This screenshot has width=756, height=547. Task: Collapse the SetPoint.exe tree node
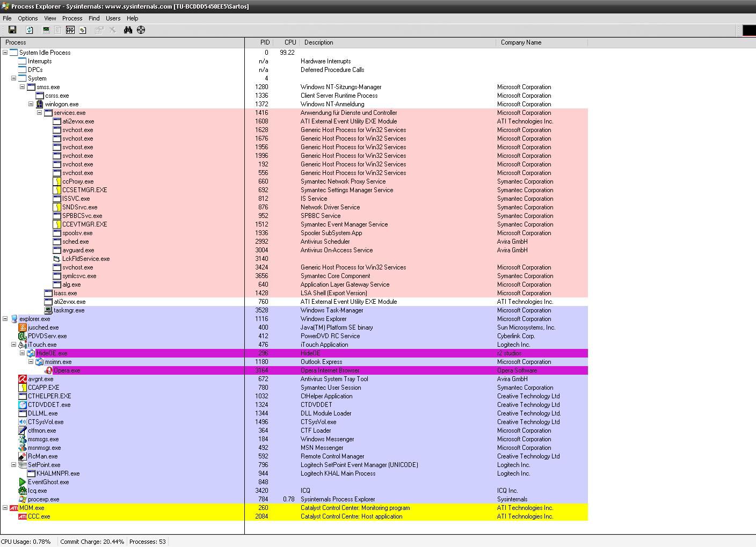(x=14, y=465)
